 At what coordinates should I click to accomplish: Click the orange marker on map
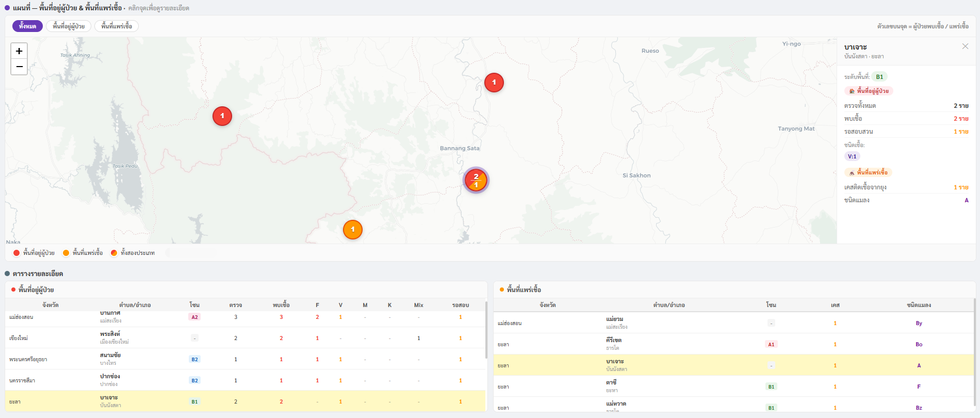click(353, 230)
